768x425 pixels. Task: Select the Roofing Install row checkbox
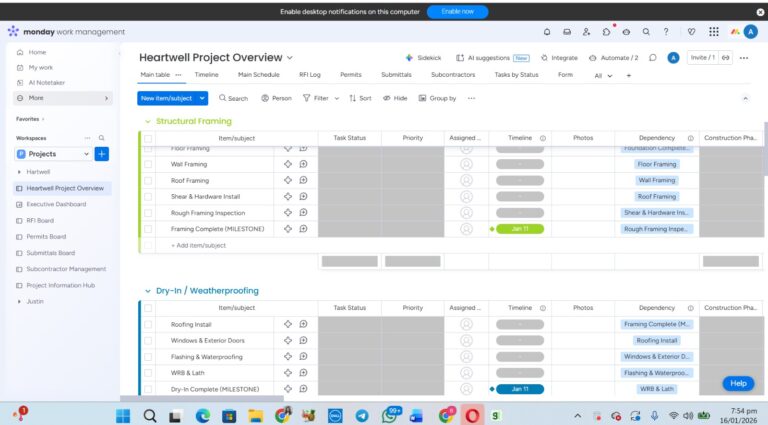point(148,324)
